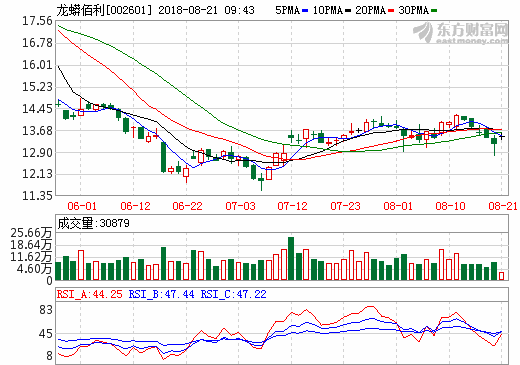Click the 08-10 date label

450,206
